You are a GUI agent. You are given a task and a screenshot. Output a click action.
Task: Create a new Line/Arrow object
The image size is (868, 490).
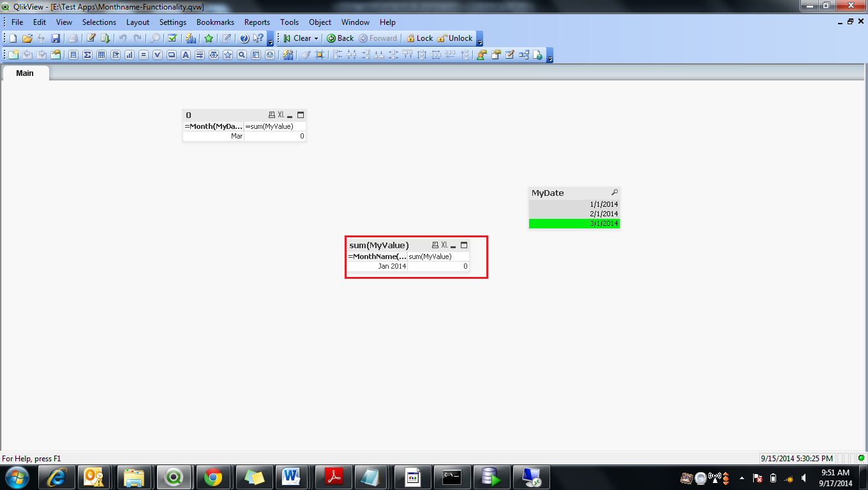200,55
